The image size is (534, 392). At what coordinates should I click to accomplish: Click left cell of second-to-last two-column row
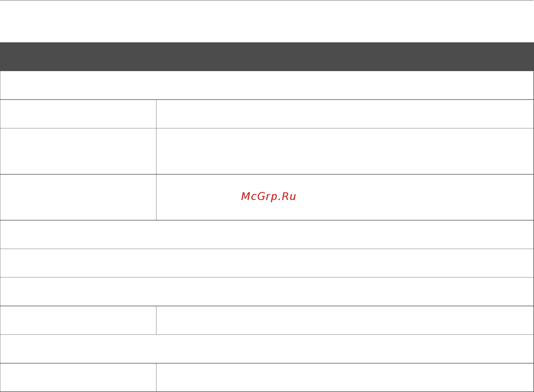click(x=78, y=320)
